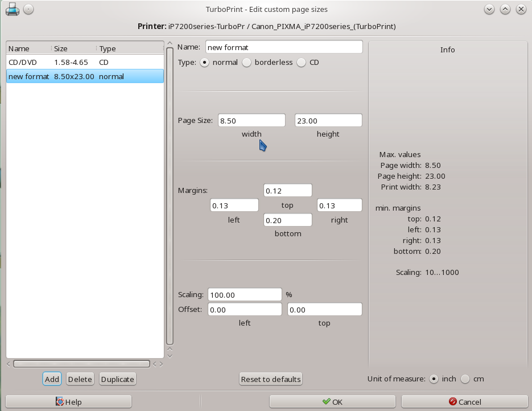
Task: Confirm with the green checkmark OK button
Action: 332,401
